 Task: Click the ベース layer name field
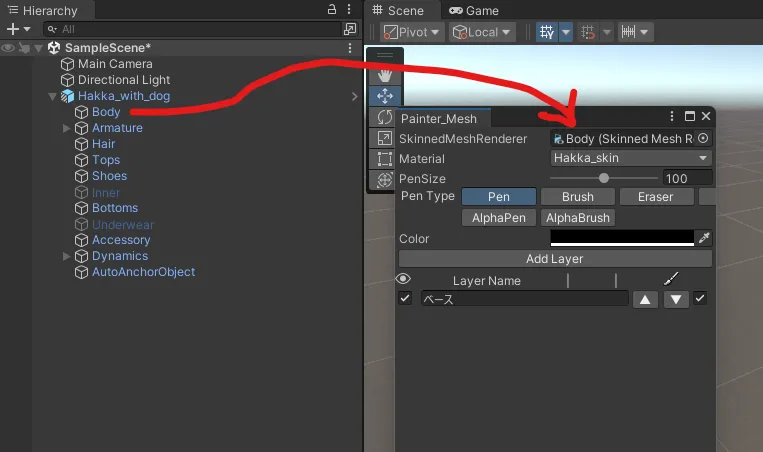[525, 299]
